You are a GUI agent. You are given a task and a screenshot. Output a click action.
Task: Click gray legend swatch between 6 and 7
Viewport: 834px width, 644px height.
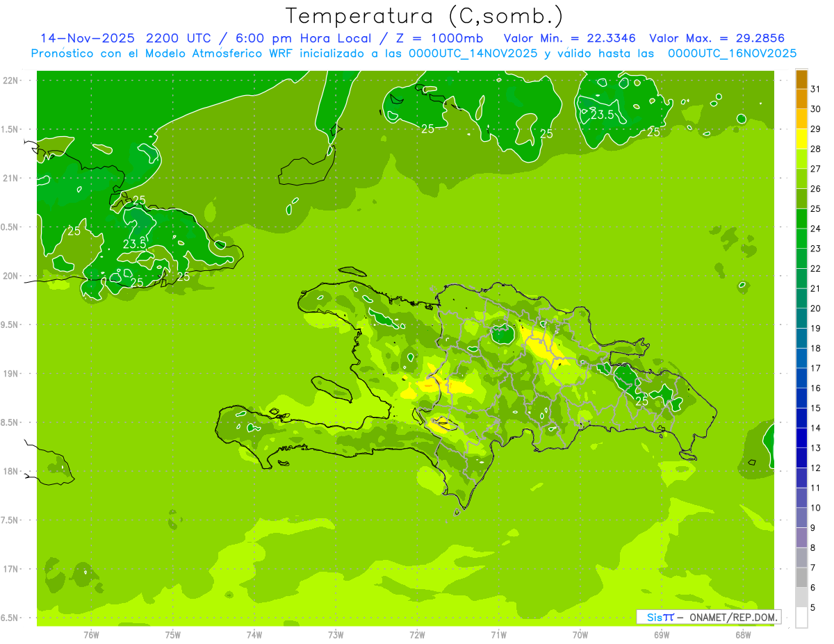pos(801,577)
